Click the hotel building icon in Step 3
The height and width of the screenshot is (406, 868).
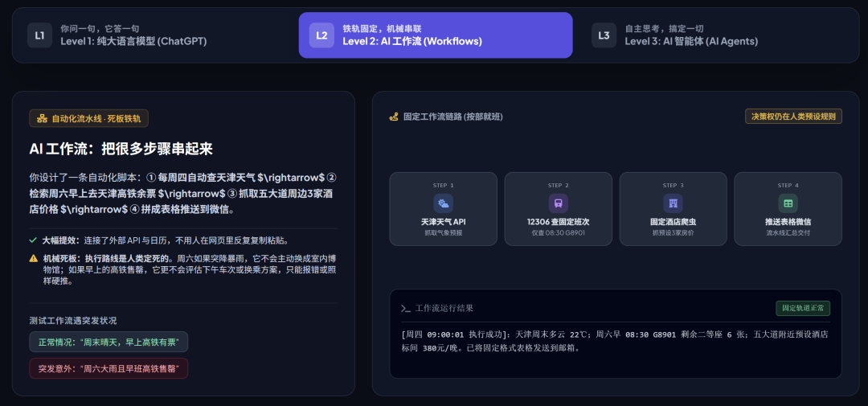click(x=674, y=203)
